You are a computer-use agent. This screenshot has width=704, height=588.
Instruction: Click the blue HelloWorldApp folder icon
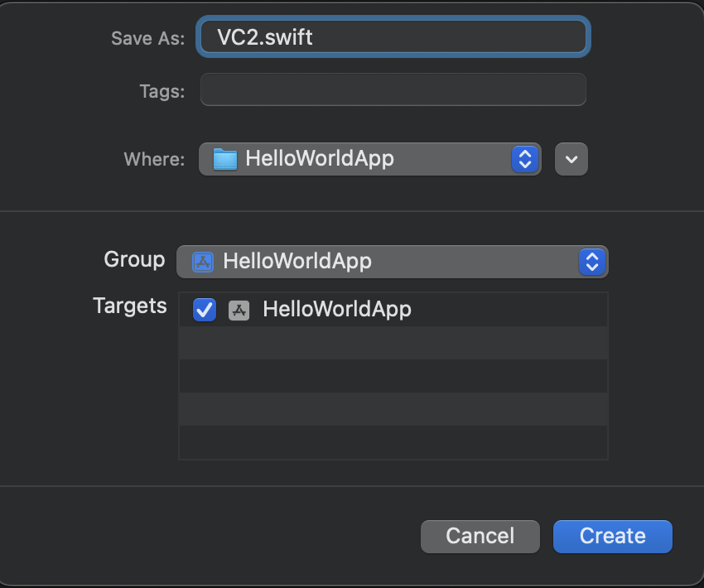coord(225,159)
